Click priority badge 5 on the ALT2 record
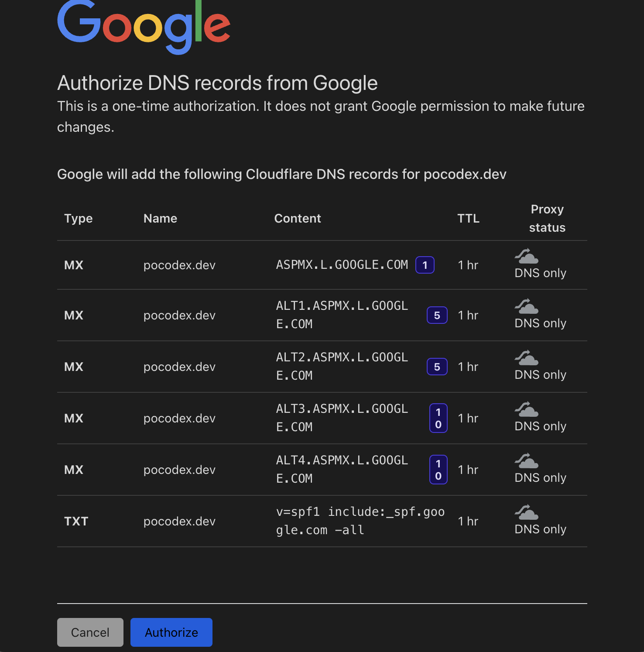 (437, 367)
